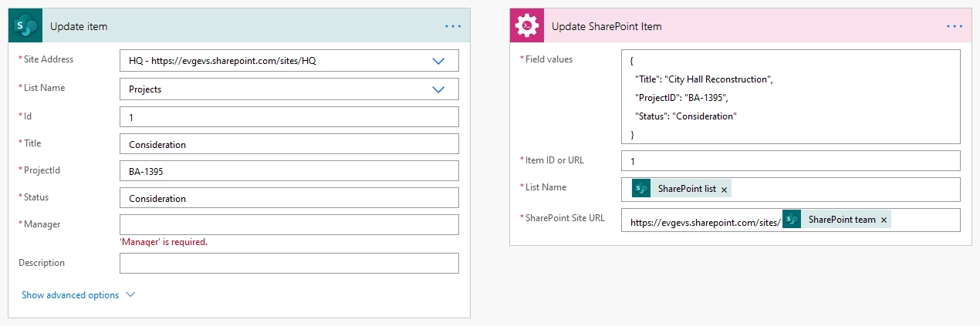Click the Item ID or URL field
The image size is (980, 326).
791,160
